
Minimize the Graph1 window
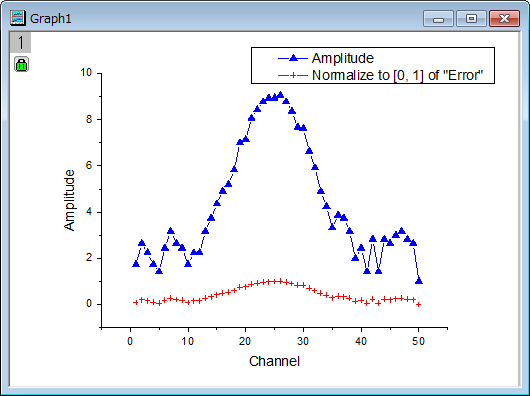tap(438, 19)
